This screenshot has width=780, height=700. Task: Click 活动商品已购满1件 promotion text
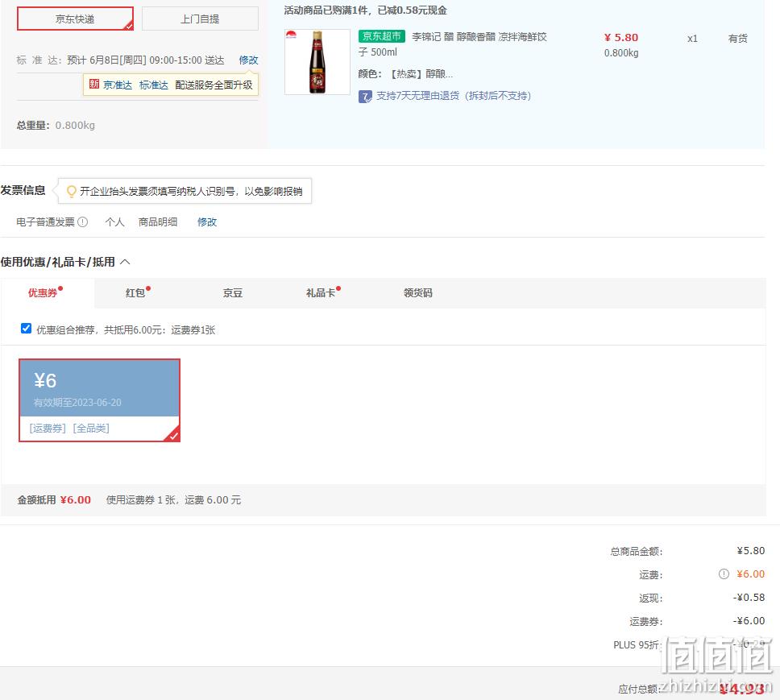tap(365, 10)
